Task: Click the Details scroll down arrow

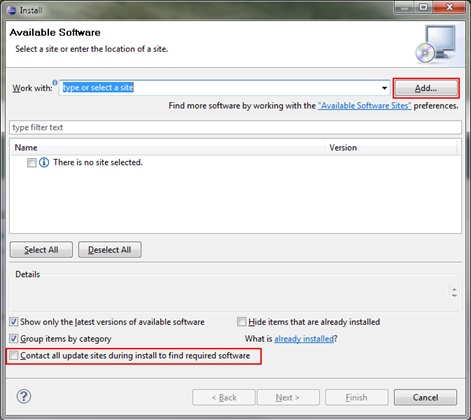Action: (454, 295)
